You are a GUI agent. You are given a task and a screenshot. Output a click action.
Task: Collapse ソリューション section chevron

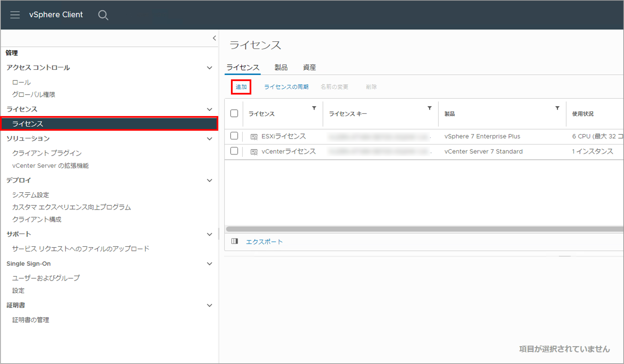pyautogui.click(x=209, y=139)
